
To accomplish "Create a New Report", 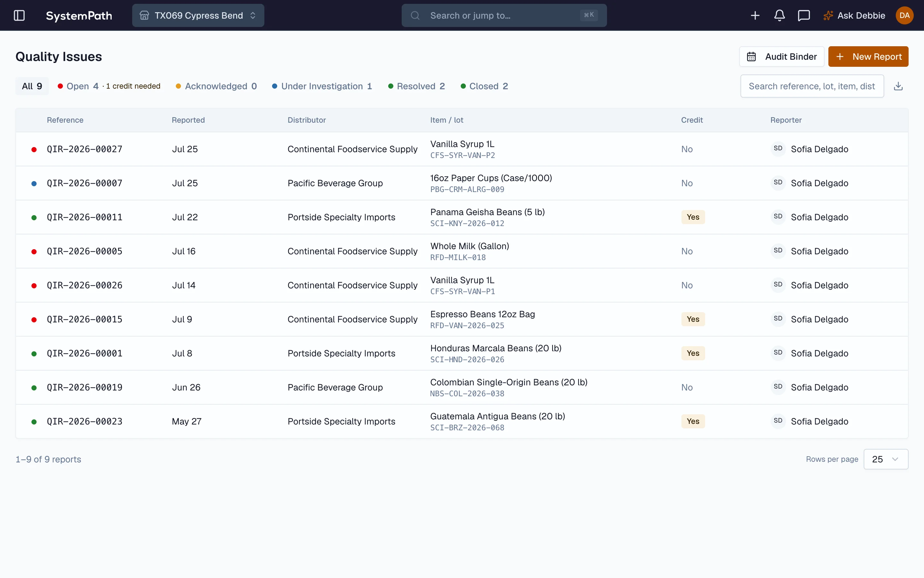I will pyautogui.click(x=868, y=57).
